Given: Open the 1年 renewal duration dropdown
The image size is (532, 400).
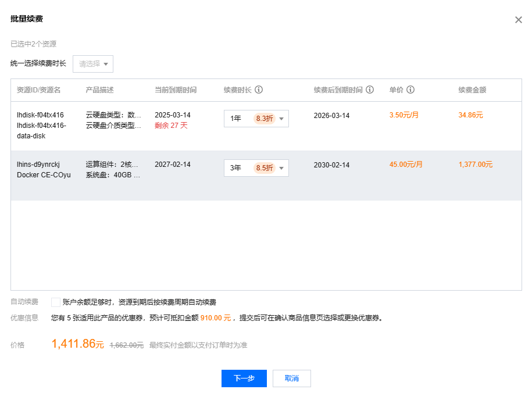Looking at the screenshot, I should pyautogui.click(x=256, y=119).
